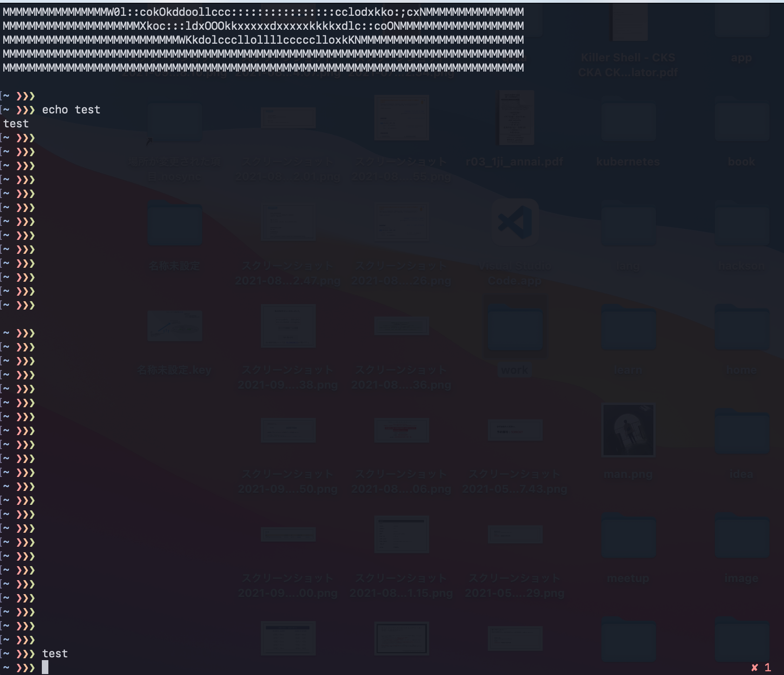Click the 'test' command on second-to-last line
The height and width of the screenshot is (675, 784).
tap(55, 654)
